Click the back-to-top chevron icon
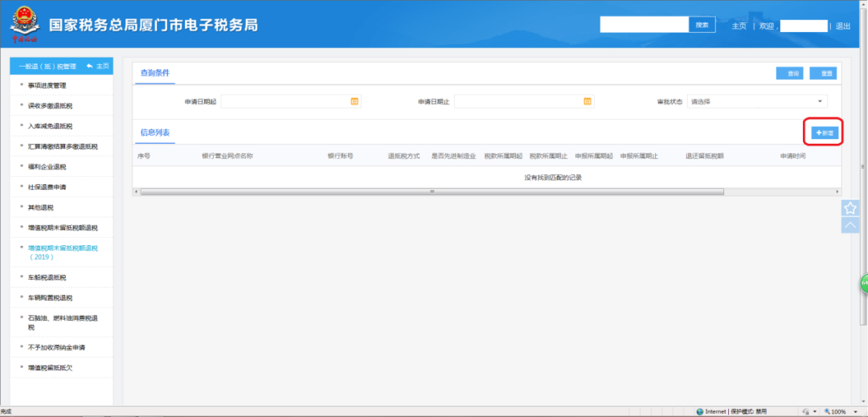868x417 pixels. 850,224
